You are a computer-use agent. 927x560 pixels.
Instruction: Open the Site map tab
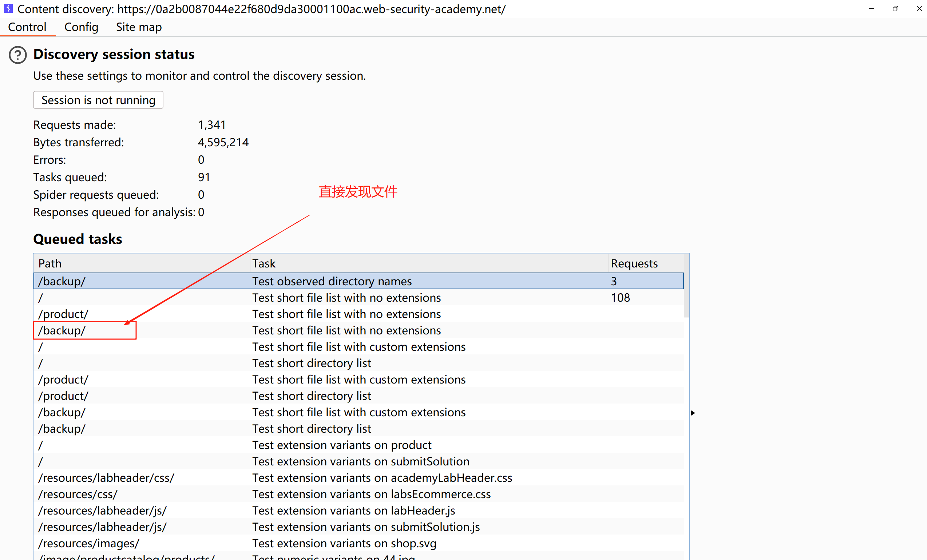(x=138, y=27)
